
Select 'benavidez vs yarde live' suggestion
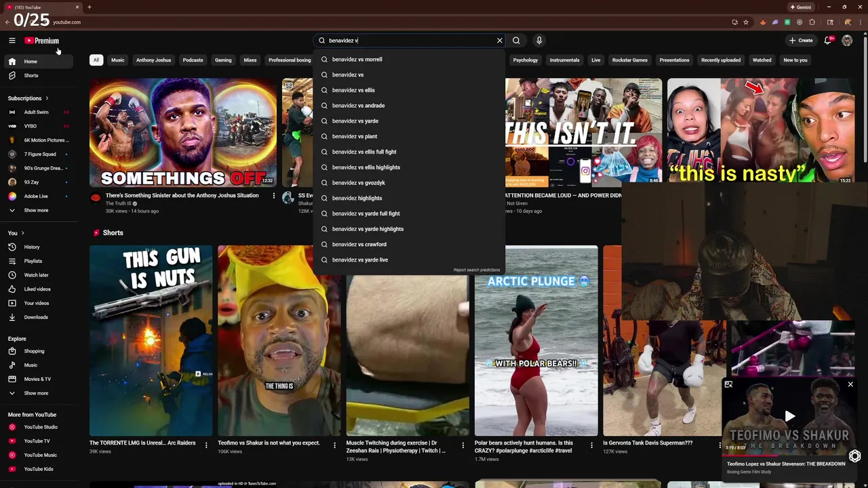click(409, 260)
